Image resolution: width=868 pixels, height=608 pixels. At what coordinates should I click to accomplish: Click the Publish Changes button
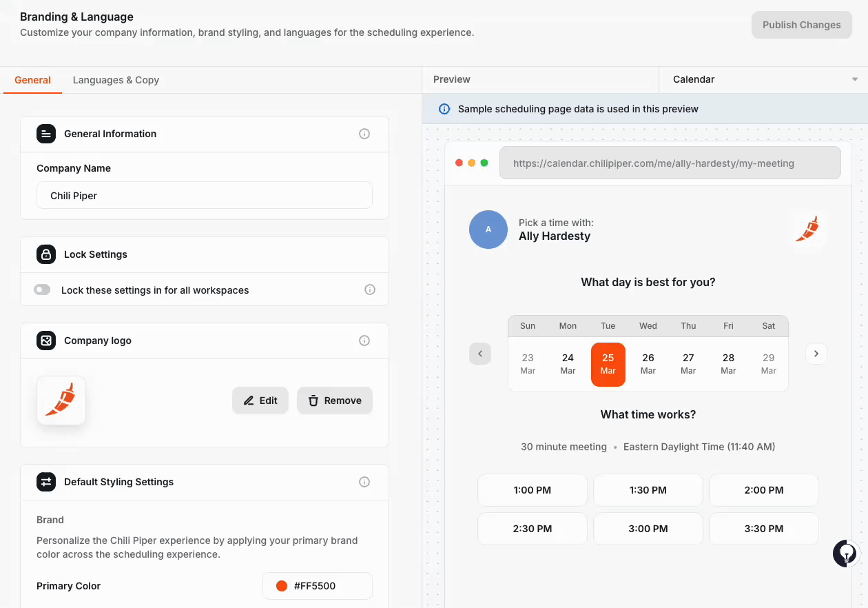pyautogui.click(x=802, y=25)
